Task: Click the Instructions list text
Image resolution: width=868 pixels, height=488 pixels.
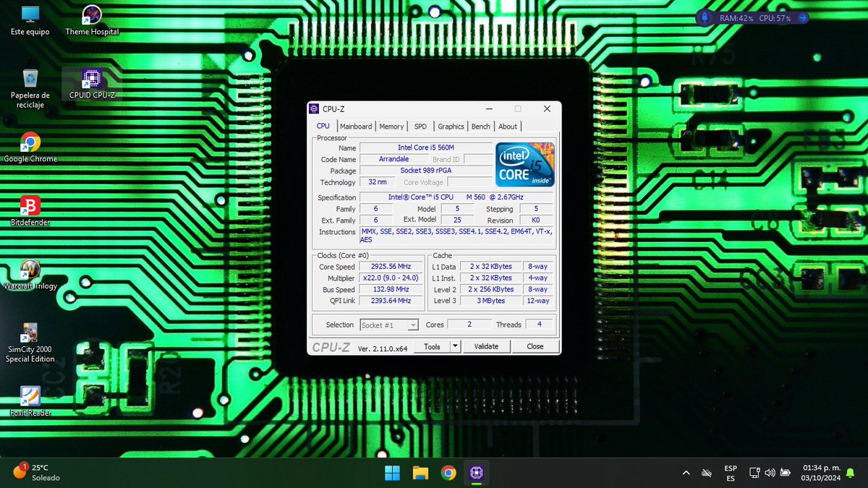Action: [x=456, y=235]
